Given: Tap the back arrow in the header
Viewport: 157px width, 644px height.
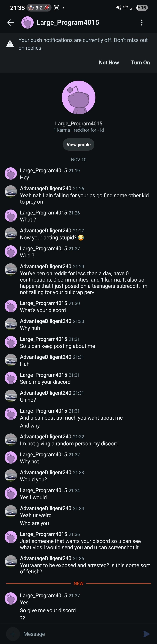Looking at the screenshot, I should (10, 22).
